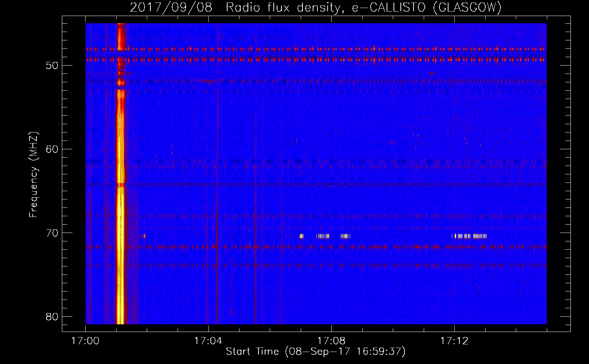Click the yellow-white burst at 70 MHz near 17:12
589x364 pixels.
click(x=469, y=236)
